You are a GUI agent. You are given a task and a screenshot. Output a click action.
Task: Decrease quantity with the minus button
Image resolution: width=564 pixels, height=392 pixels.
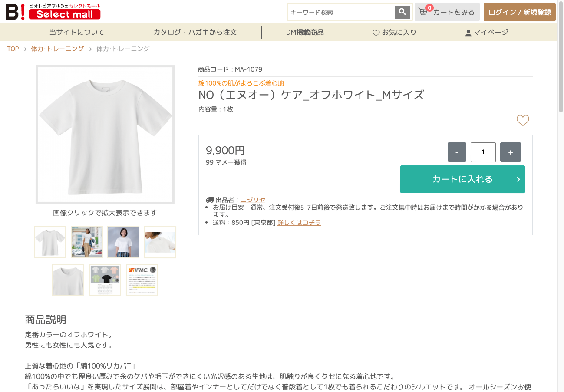click(x=457, y=152)
